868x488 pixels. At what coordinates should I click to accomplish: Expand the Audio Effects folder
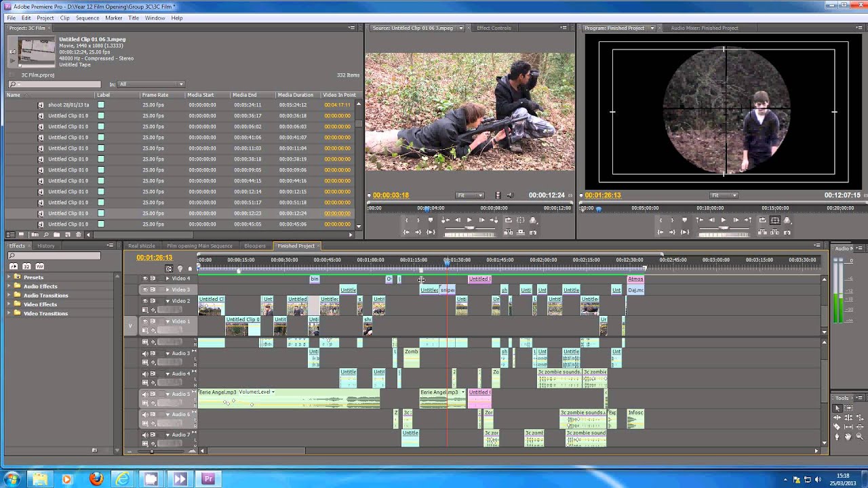[x=9, y=286]
